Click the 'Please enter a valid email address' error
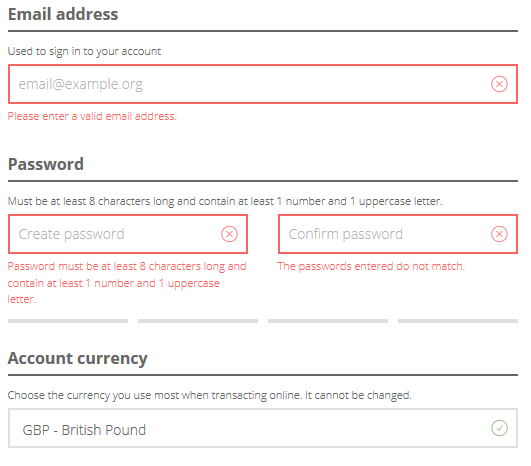 point(92,116)
